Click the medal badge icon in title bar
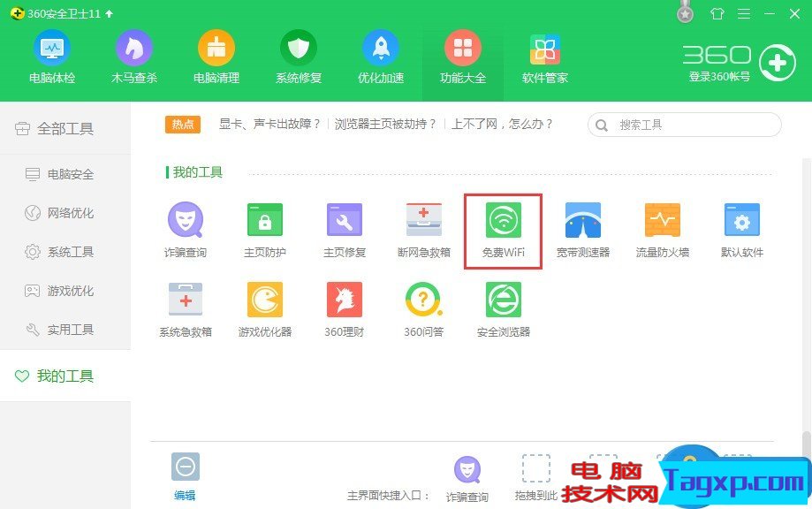 pyautogui.click(x=686, y=11)
